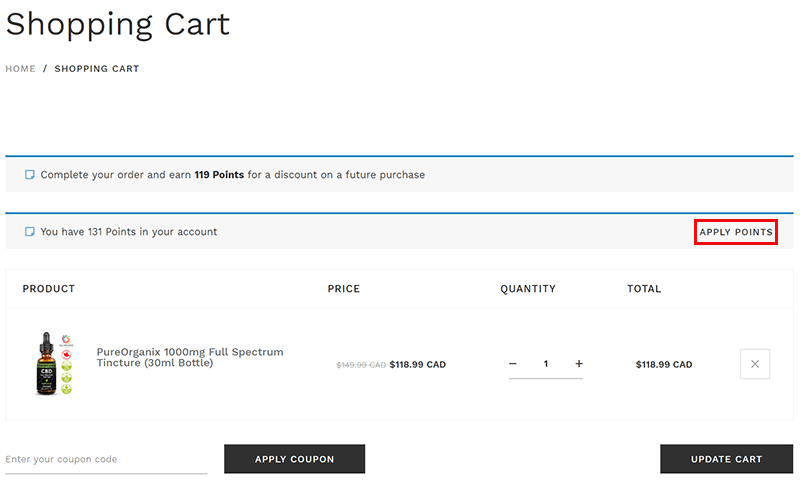Increase quantity with the plus icon

[x=579, y=364]
